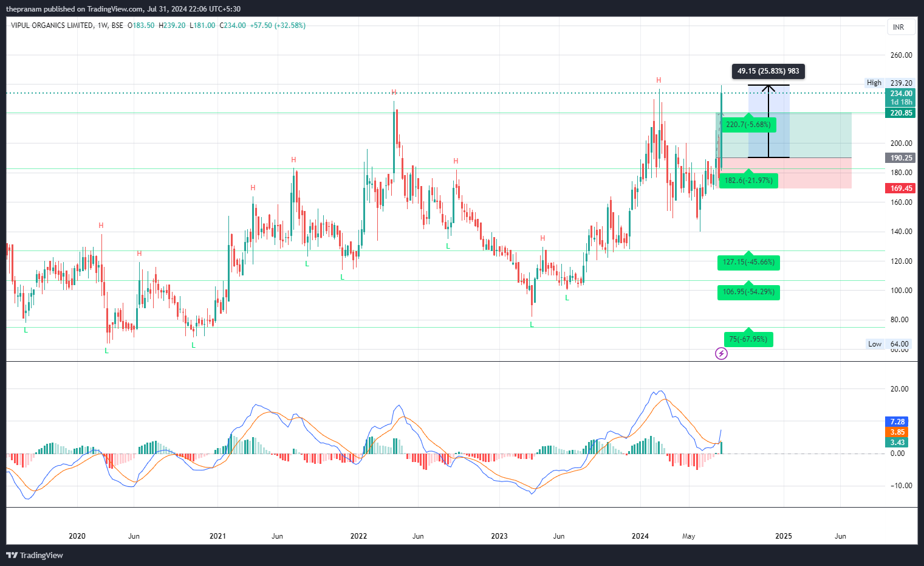
Task: Click the VIPUL ORGANICS LIMITED symbol title
Action: [x=52, y=26]
